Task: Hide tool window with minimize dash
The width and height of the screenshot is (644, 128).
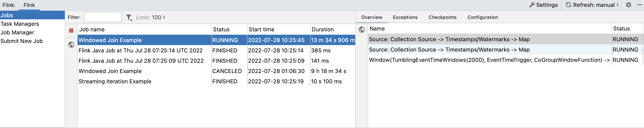Action: coord(639,5)
